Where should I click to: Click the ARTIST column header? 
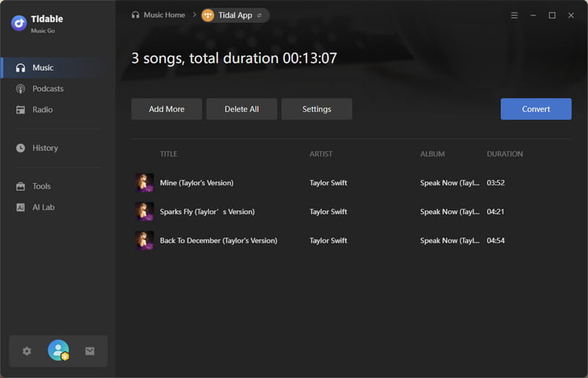pos(321,154)
